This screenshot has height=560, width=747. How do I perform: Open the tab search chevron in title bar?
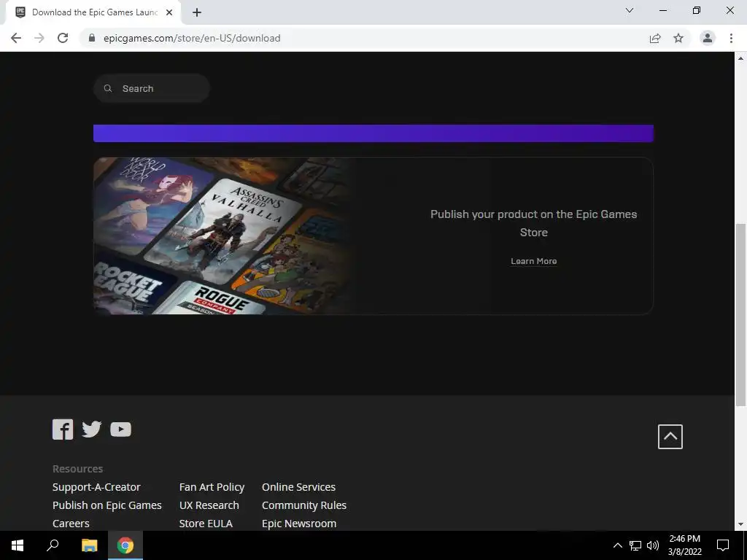[x=630, y=10]
